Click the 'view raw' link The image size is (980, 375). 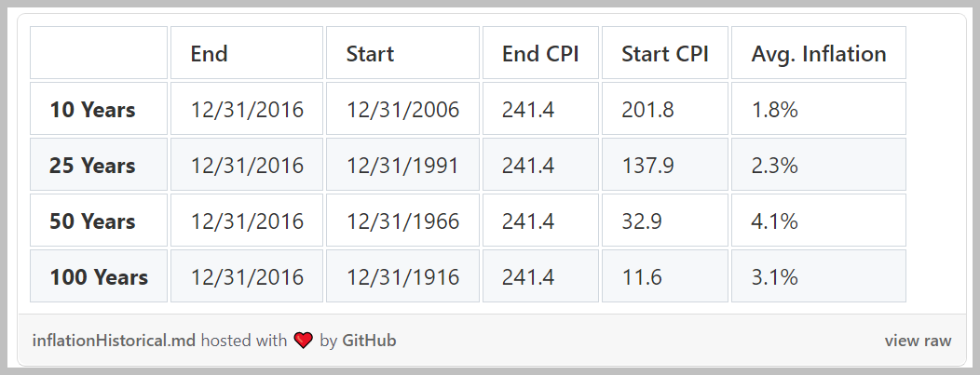coord(918,341)
